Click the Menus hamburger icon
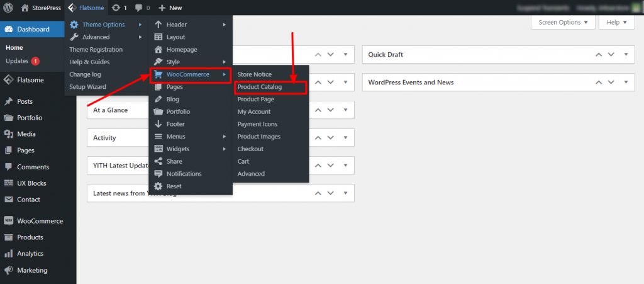644x284 pixels. point(158,137)
